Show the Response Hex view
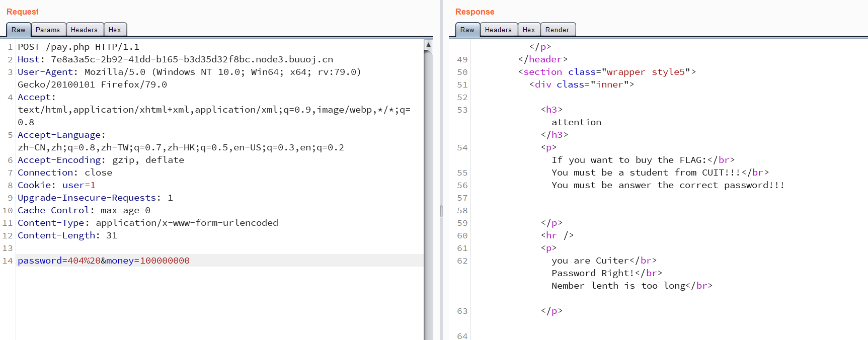Viewport: 868px width, 340px height. pos(528,30)
